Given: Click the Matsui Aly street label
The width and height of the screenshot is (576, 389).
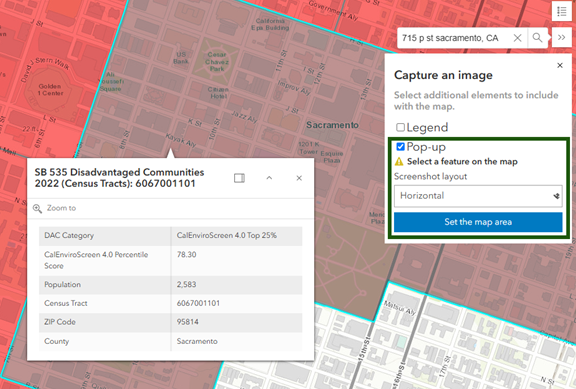Looking at the screenshot, I should tap(400, 308).
